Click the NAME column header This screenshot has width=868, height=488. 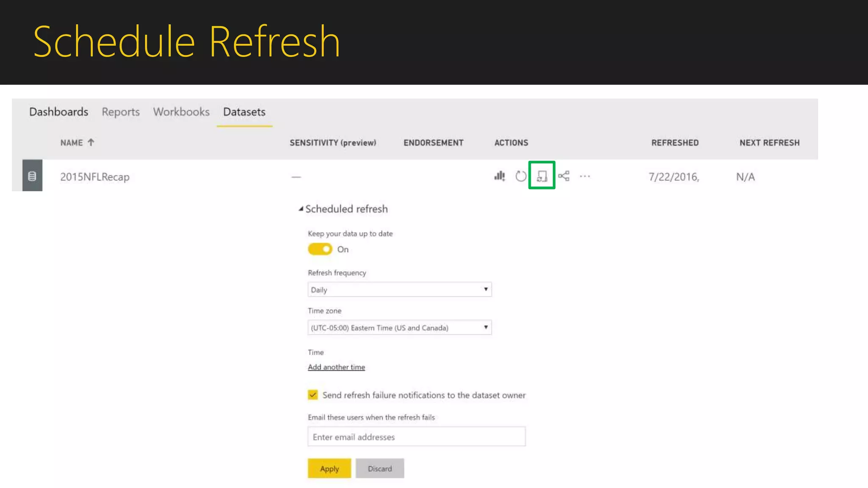[x=72, y=143]
